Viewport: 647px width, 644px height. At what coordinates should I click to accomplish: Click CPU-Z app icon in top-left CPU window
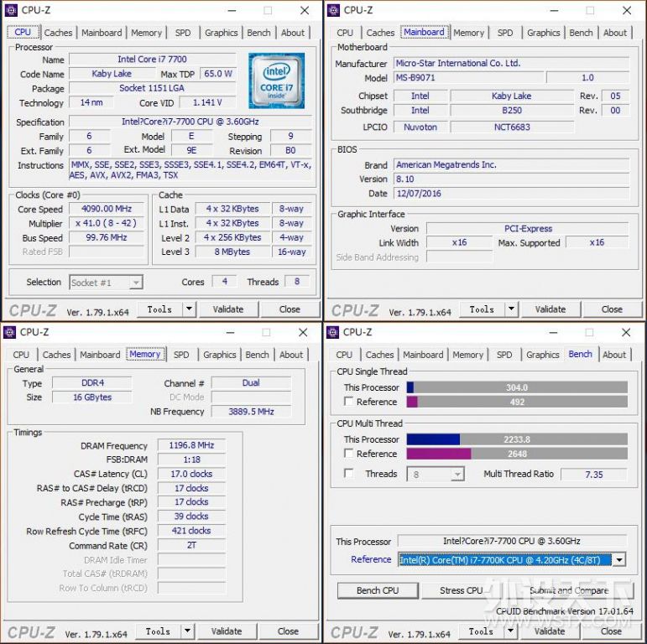click(11, 10)
